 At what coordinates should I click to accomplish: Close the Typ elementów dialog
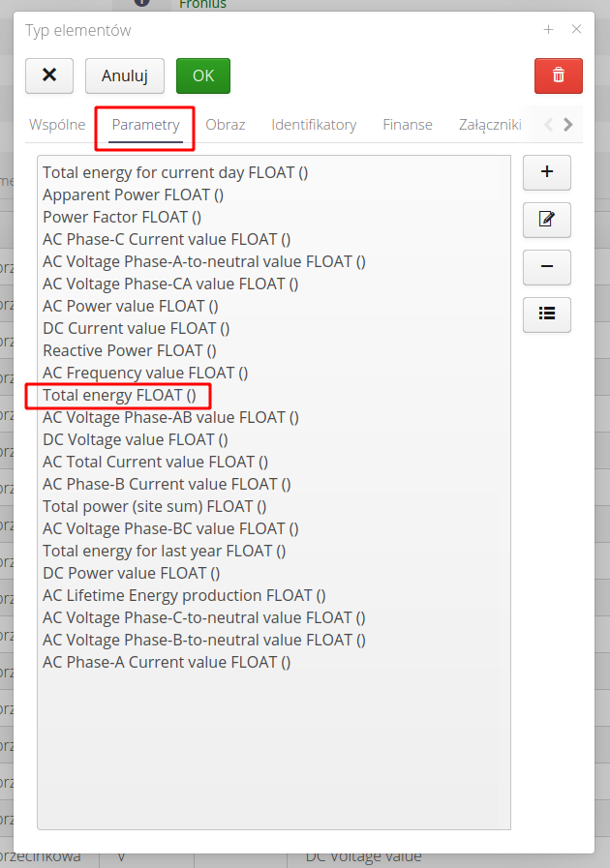coord(576,29)
